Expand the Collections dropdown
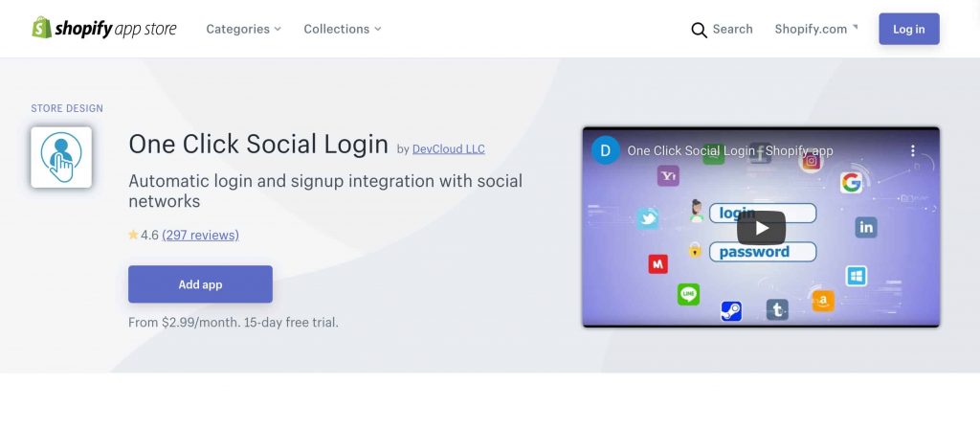This screenshot has height=430, width=980. click(x=343, y=29)
